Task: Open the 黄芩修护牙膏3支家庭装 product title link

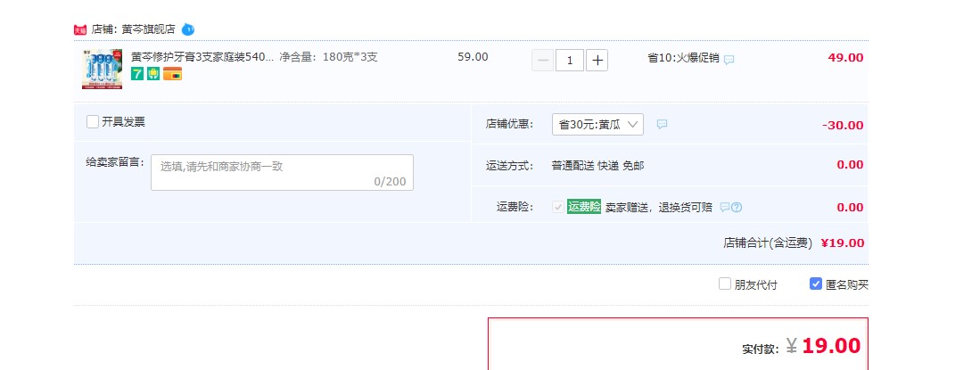Action: (x=202, y=57)
